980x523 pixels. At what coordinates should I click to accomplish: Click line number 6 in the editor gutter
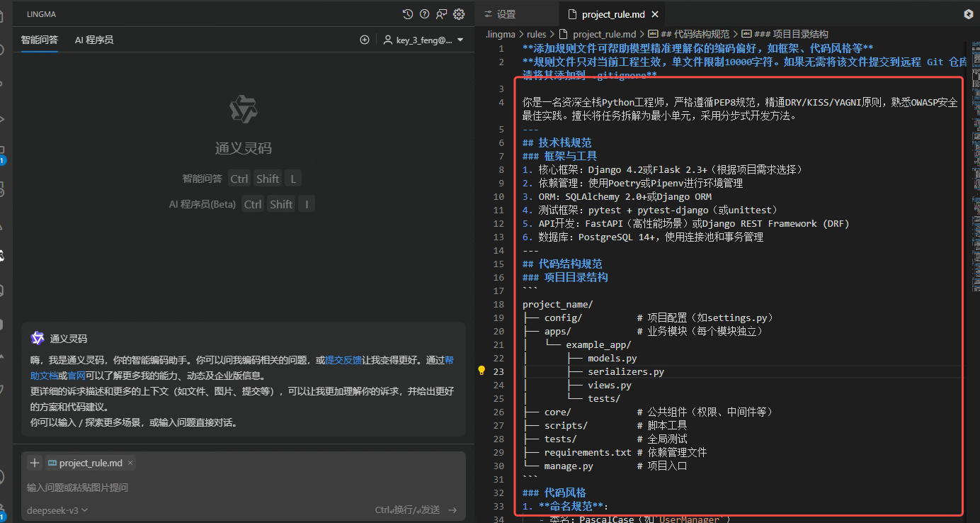pos(501,142)
